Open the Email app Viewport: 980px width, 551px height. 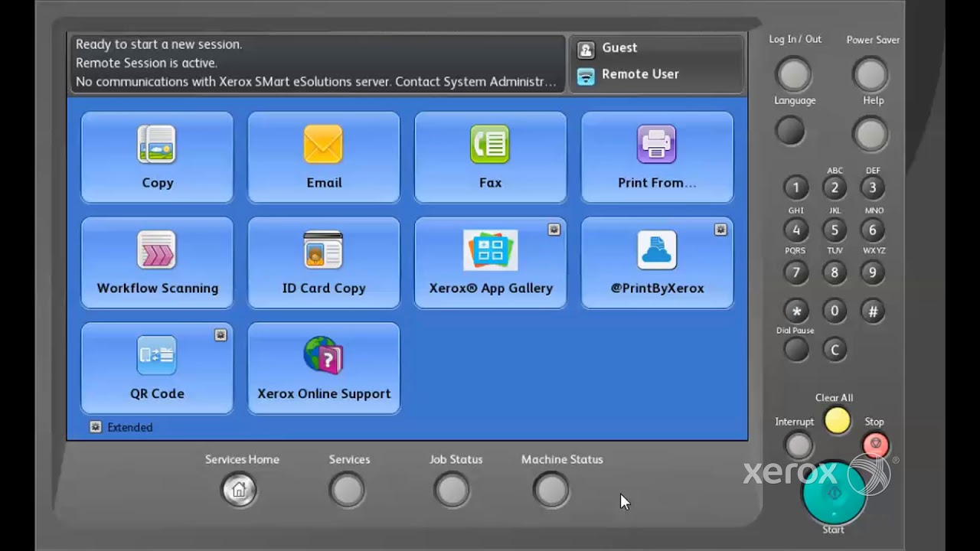click(323, 157)
